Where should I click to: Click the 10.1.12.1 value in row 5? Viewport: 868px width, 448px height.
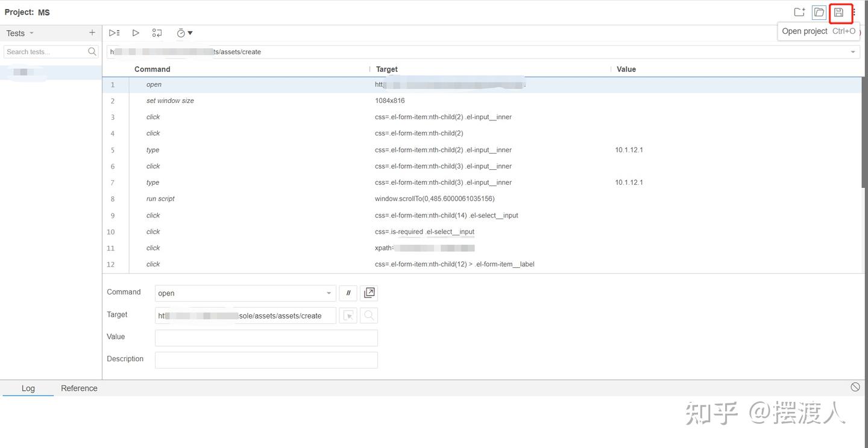[629, 150]
